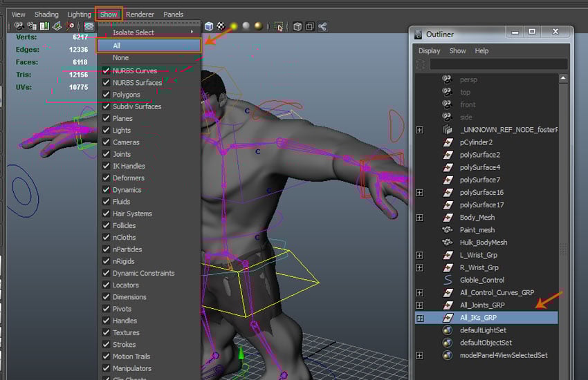Viewport: 588px width, 380px height.
Task: Select Globle_Control in the Outliner
Action: coord(481,280)
